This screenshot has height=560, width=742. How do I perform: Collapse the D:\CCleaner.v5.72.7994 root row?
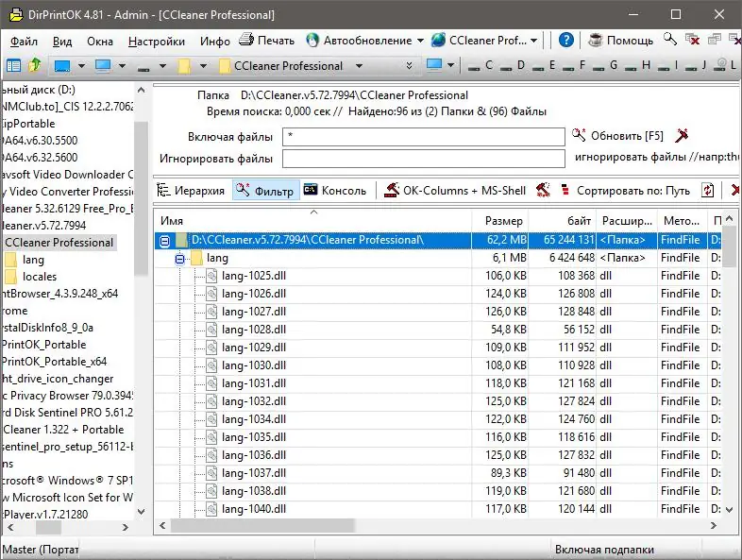[x=164, y=241]
